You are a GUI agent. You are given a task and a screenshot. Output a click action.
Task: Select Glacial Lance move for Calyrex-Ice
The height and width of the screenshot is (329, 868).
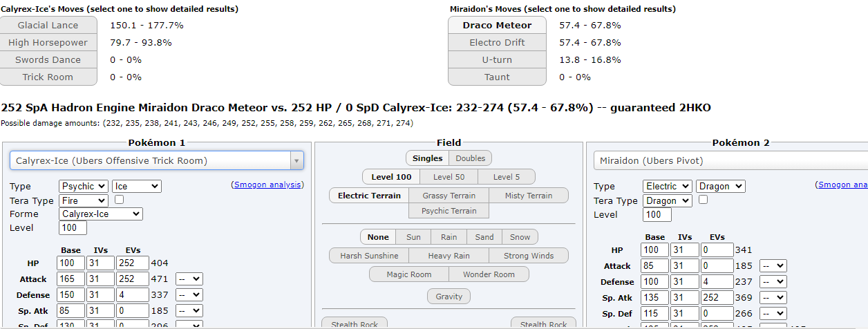48,26
